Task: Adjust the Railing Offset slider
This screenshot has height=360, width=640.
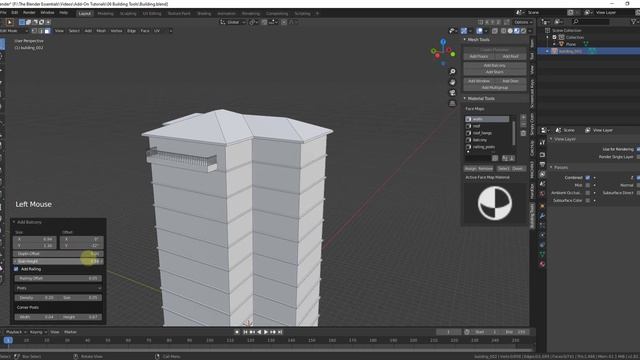Action: (x=58, y=278)
